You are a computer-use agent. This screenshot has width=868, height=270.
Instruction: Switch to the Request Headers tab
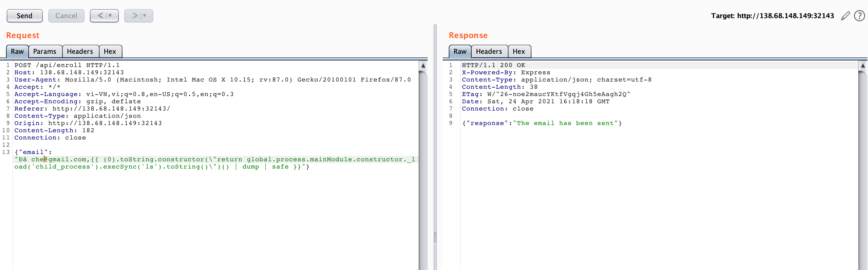click(80, 51)
